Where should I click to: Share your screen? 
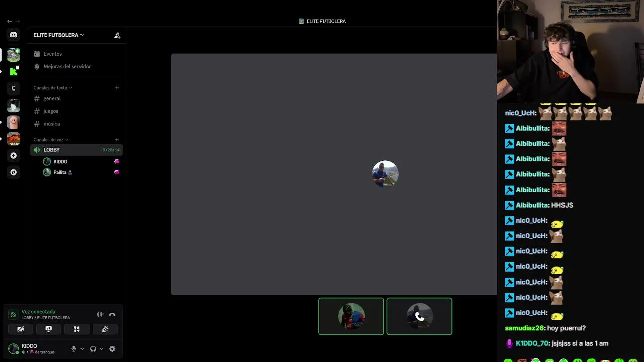click(49, 329)
